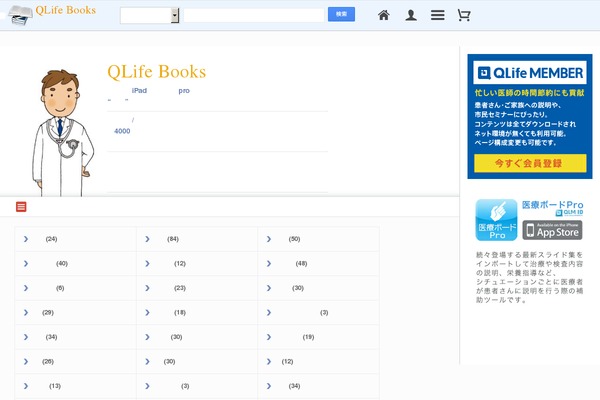Click the 医療ボードPro title link
Viewport: 600px width, 400px height.
tap(553, 205)
